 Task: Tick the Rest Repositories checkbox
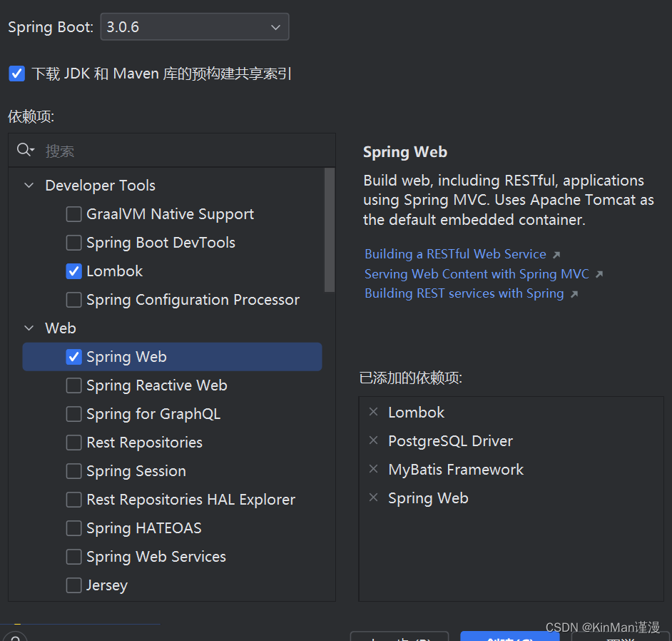(x=73, y=443)
